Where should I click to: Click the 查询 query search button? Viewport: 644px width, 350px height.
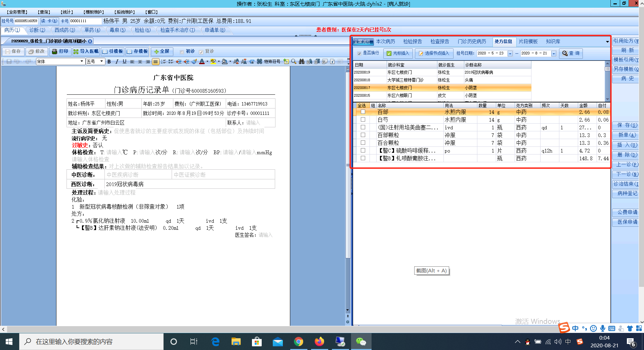(x=571, y=53)
